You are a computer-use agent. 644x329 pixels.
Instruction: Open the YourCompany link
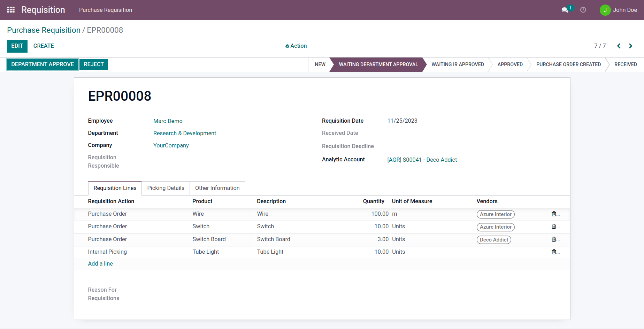click(x=171, y=145)
